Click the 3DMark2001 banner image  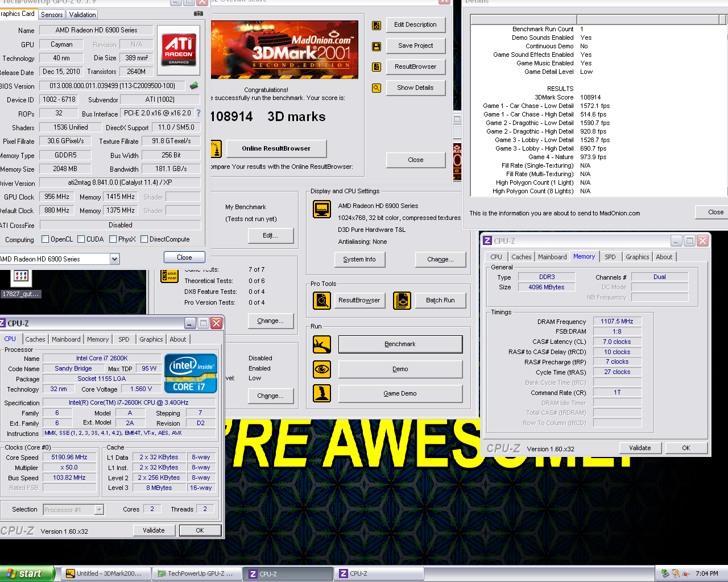pyautogui.click(x=284, y=49)
